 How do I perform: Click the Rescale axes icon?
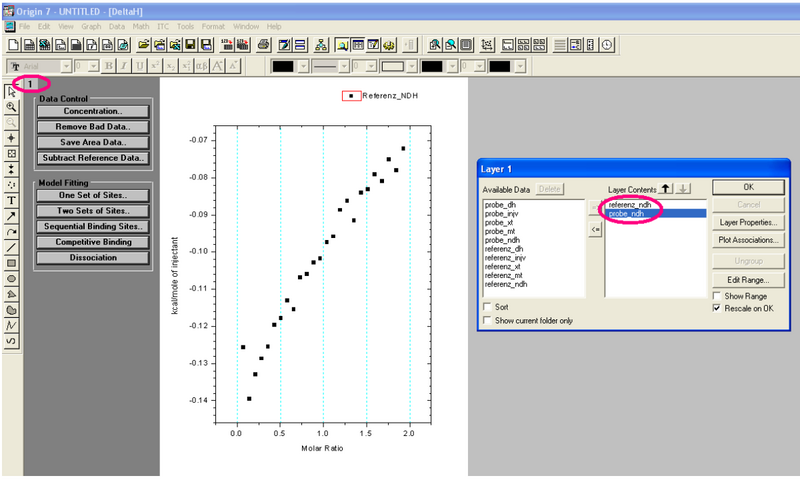click(487, 45)
